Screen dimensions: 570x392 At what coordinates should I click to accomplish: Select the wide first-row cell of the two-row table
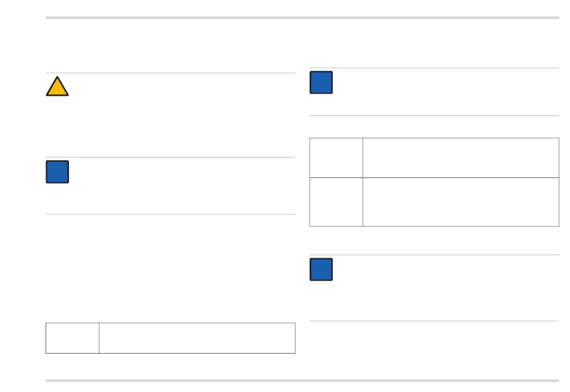[x=461, y=158]
